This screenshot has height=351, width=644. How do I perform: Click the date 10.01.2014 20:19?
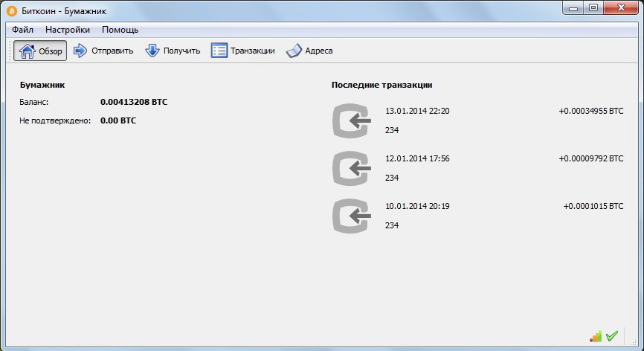417,206
